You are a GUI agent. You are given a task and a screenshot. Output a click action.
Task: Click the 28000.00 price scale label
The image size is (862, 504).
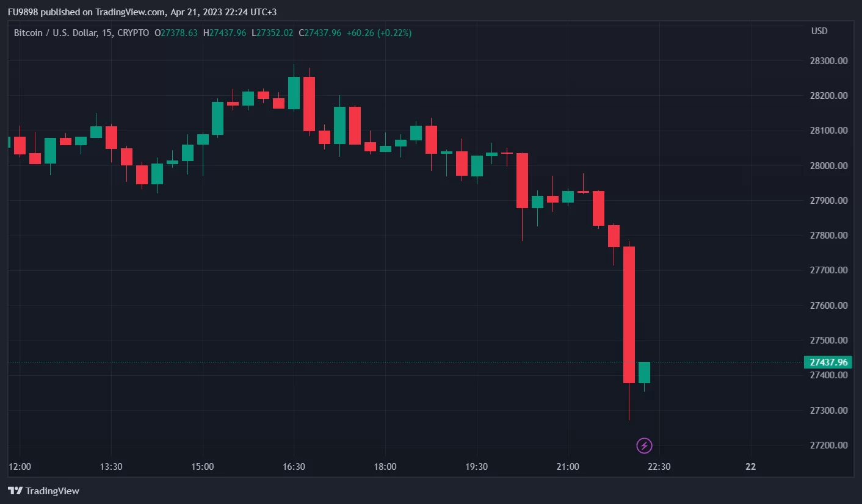[829, 165]
